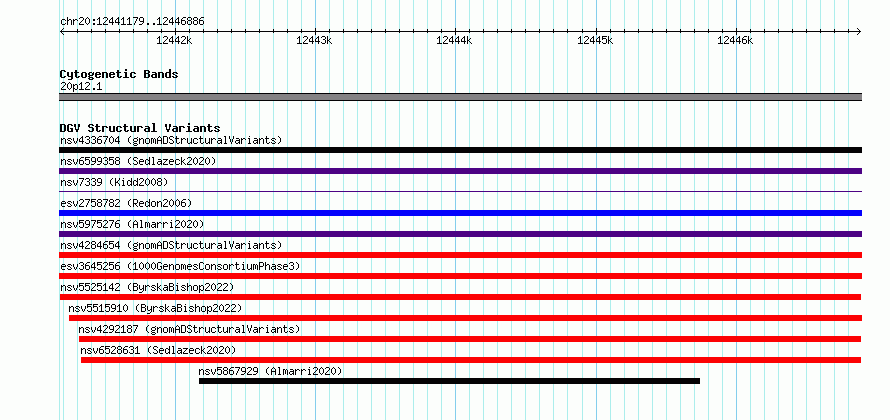This screenshot has height=420, width=890.
Task: Select the black nsv4336704 variant bar
Action: (460, 150)
